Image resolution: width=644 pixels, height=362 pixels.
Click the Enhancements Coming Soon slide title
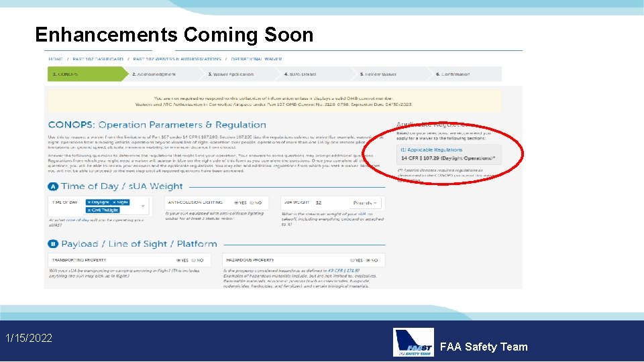click(x=174, y=34)
